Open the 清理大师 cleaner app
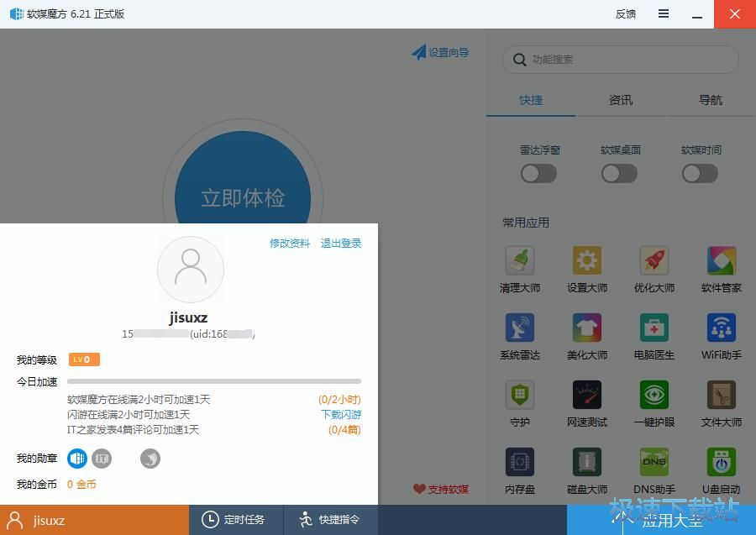The width and height of the screenshot is (756, 535). tap(520, 260)
